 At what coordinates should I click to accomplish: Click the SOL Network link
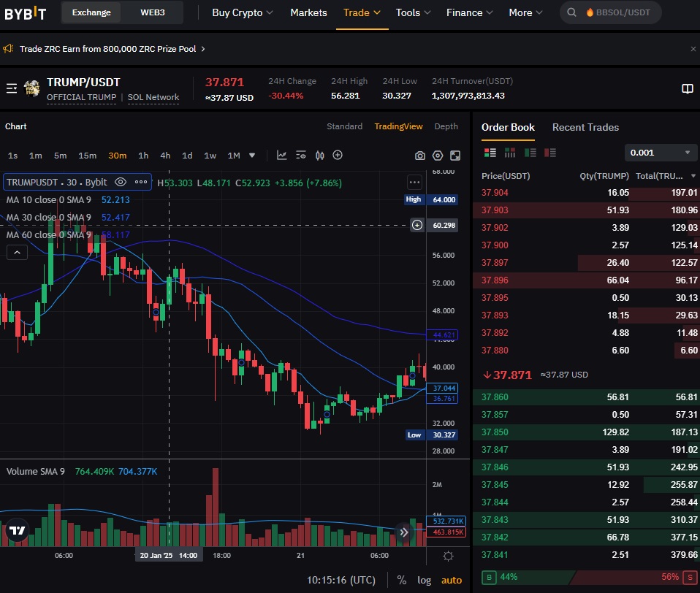coord(153,97)
